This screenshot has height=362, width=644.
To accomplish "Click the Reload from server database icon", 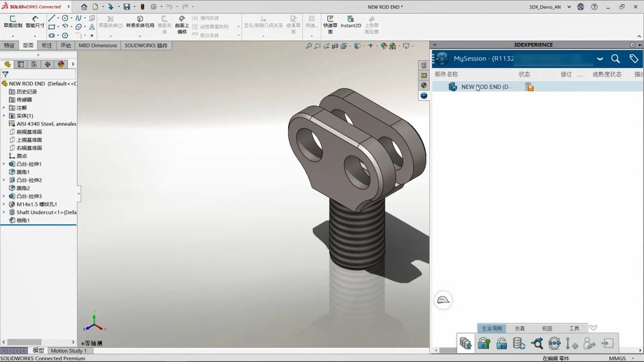I will pyautogui.click(x=519, y=343).
